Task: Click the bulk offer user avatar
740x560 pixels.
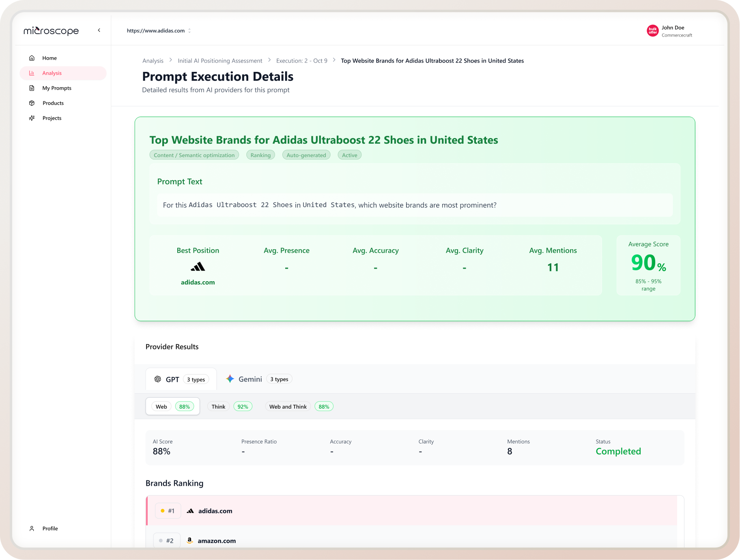Action: [652, 31]
